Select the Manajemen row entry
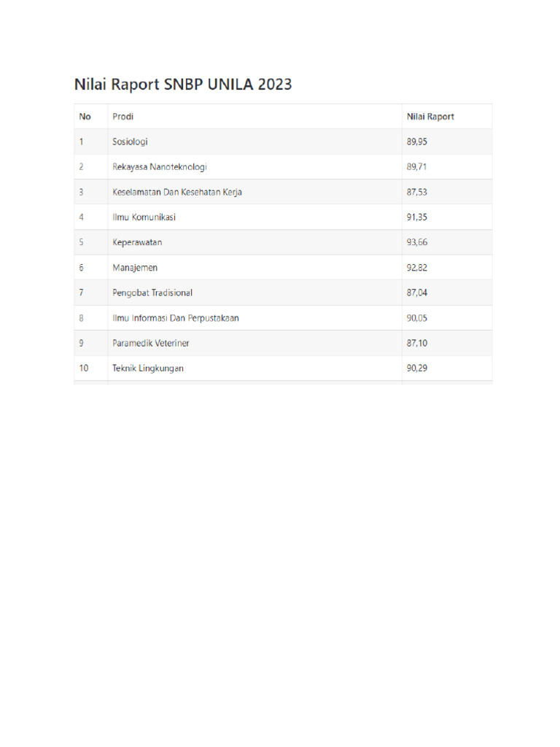 pyautogui.click(x=135, y=268)
